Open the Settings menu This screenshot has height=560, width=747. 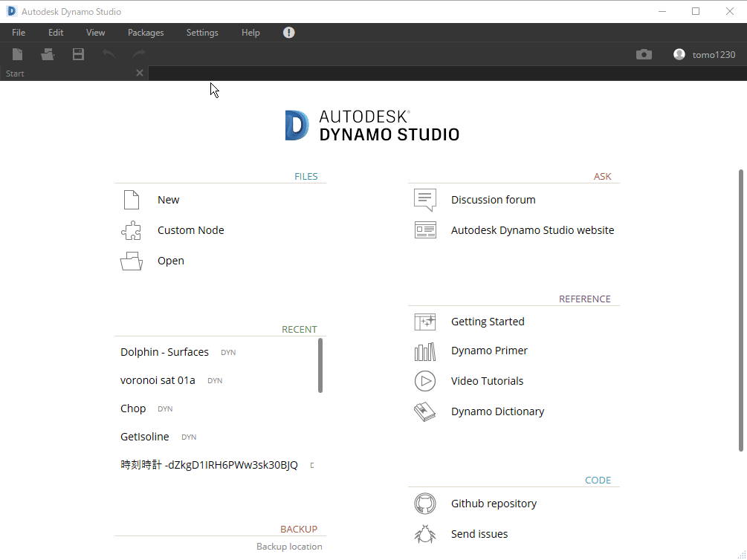(x=202, y=33)
